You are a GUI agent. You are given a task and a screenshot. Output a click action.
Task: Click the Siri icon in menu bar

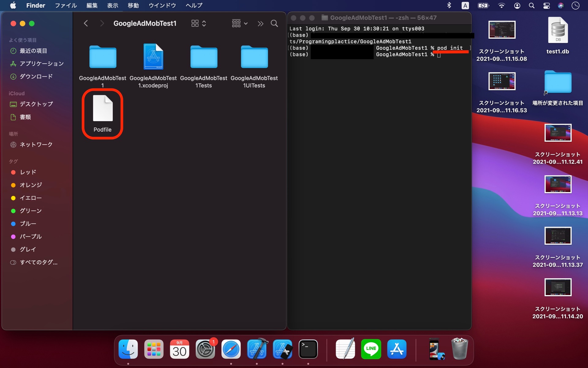click(561, 6)
